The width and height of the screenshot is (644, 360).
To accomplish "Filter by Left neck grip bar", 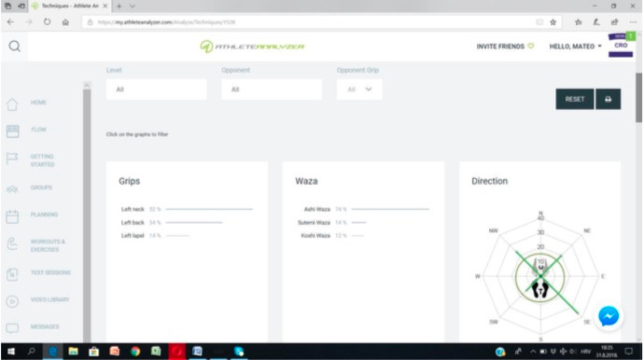I will coord(209,209).
